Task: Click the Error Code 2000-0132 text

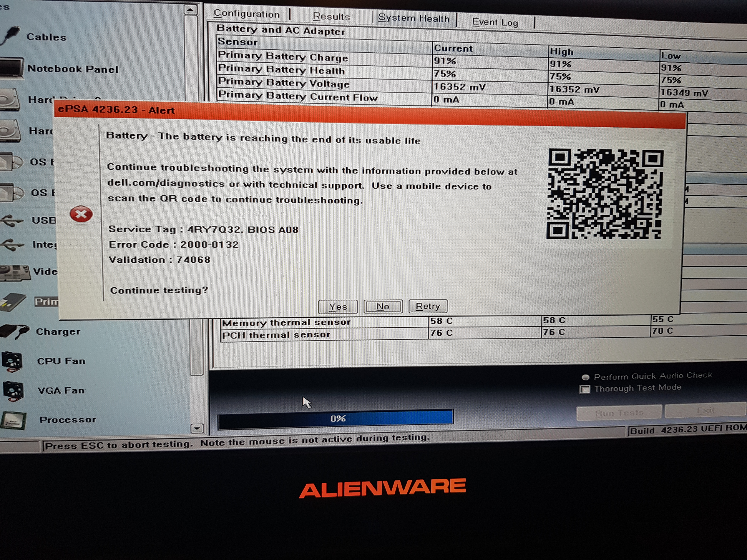Action: point(174,244)
